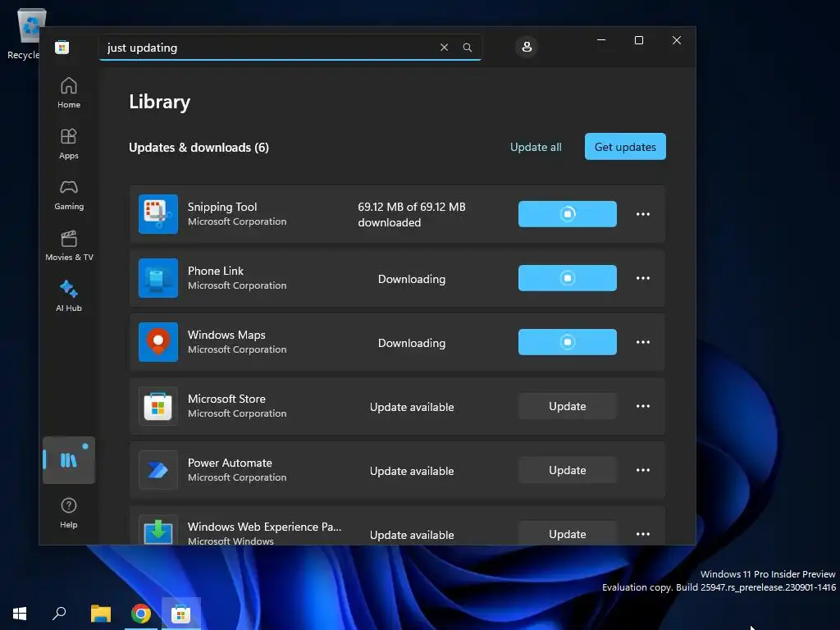Click the Phone Link app icon

click(158, 278)
